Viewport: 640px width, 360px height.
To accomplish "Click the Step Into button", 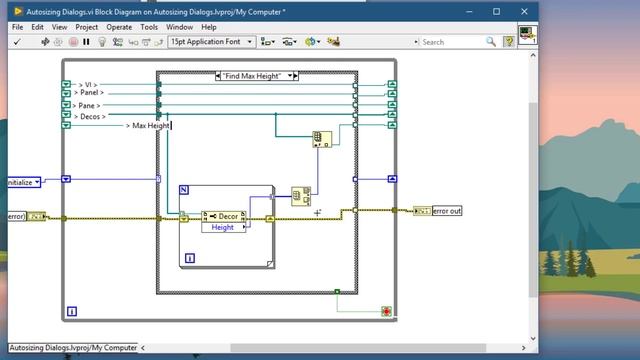I will click(x=133, y=42).
